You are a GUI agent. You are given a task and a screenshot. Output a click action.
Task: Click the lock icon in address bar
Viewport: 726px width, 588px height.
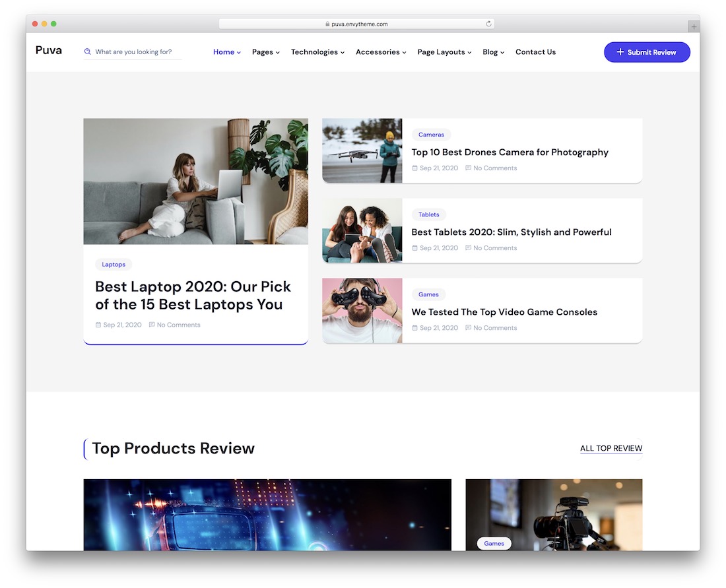pyautogui.click(x=327, y=24)
